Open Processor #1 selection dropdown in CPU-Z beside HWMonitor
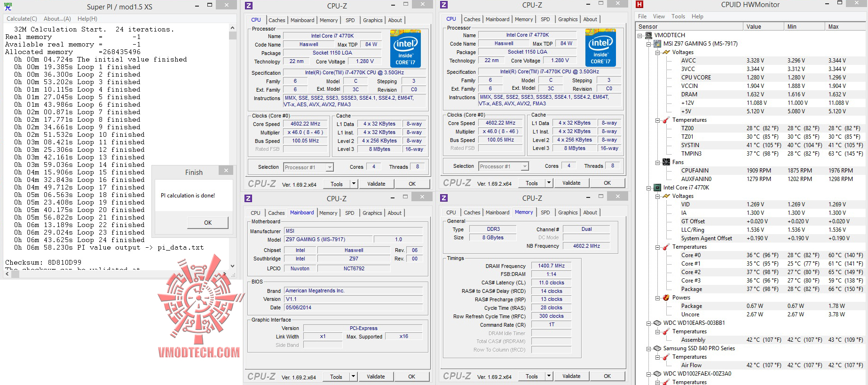This screenshot has height=385, width=868. [525, 166]
